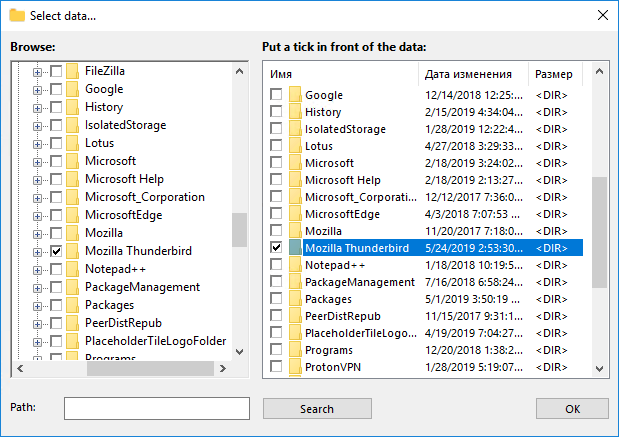Click the IsolatedStorage folder icon in Browse tree
Image resolution: width=619 pixels, height=437 pixels.
pyautogui.click(x=72, y=125)
